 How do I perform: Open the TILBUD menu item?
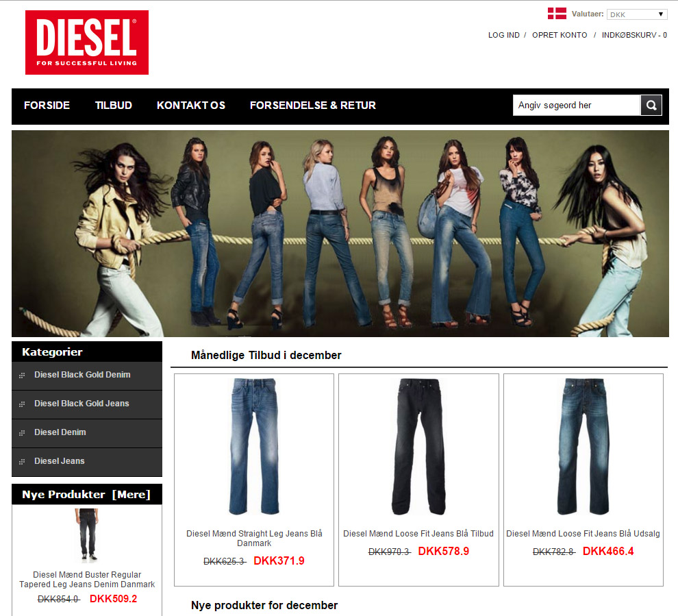coord(113,105)
